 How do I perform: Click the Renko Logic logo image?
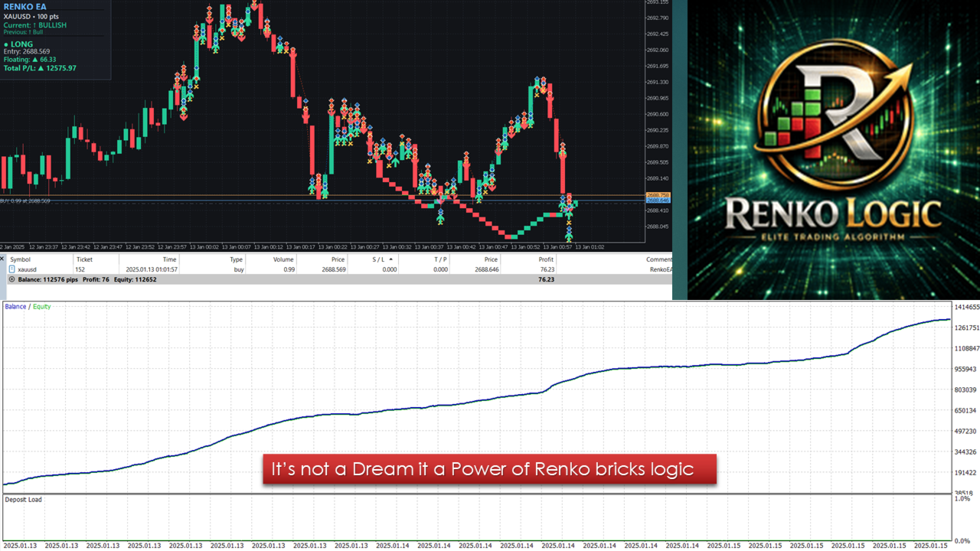834,149
